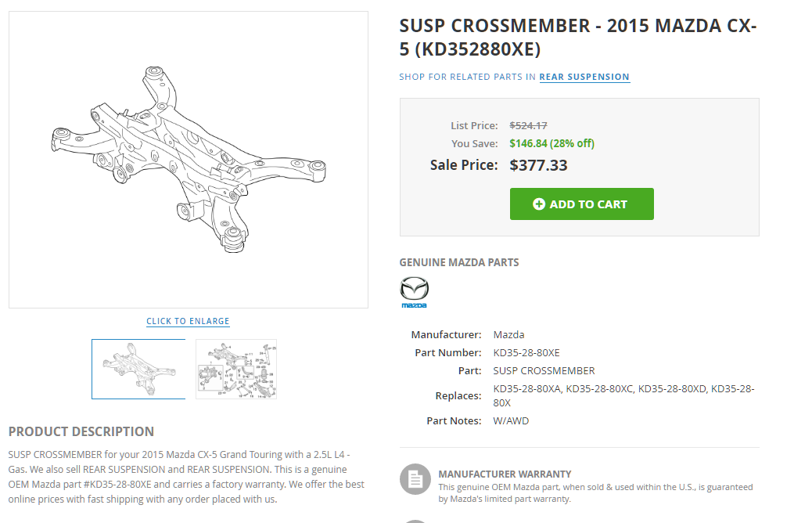Click the W/AWD part notes value
This screenshot has height=523, width=812.
point(511,420)
